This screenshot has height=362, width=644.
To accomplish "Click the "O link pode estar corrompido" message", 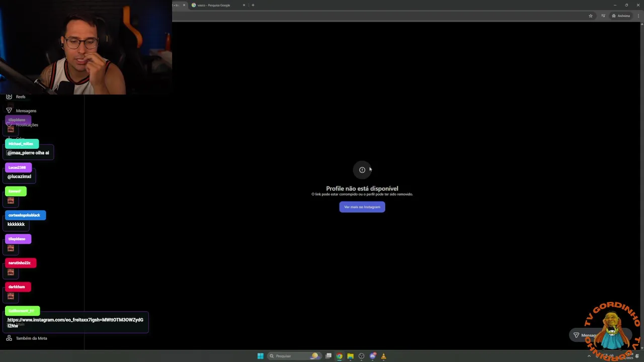I will (362, 194).
